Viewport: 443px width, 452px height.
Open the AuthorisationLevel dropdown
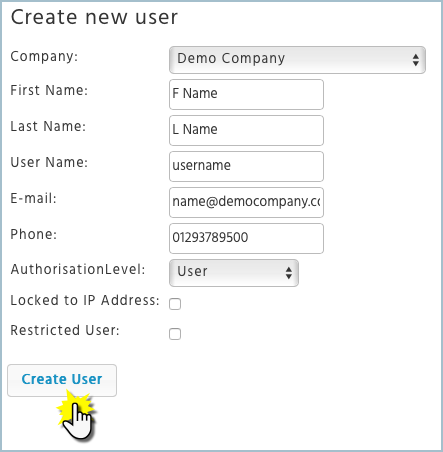pyautogui.click(x=234, y=273)
